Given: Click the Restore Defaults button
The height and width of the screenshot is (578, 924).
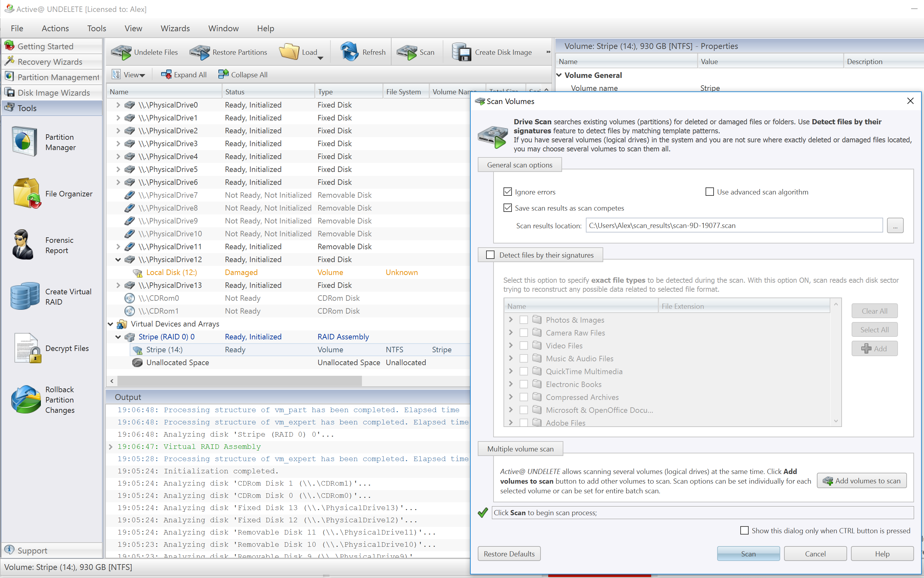Looking at the screenshot, I should (x=509, y=554).
